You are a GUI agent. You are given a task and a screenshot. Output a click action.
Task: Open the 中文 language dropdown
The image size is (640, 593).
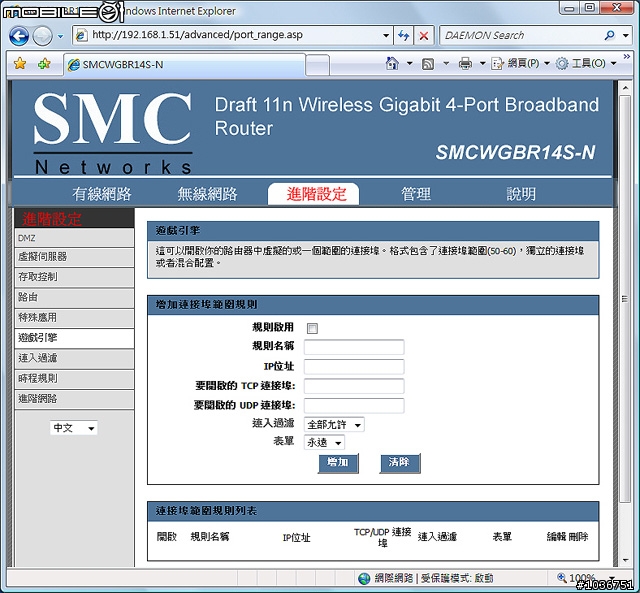(x=73, y=428)
